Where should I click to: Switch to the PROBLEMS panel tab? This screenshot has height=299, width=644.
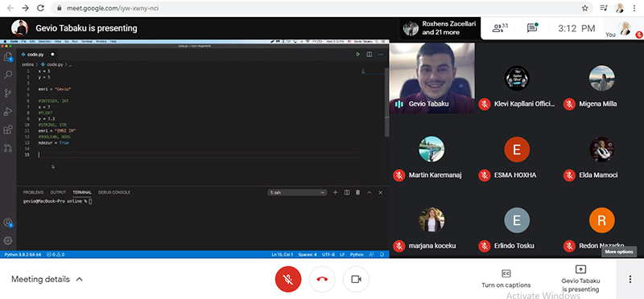(33, 192)
